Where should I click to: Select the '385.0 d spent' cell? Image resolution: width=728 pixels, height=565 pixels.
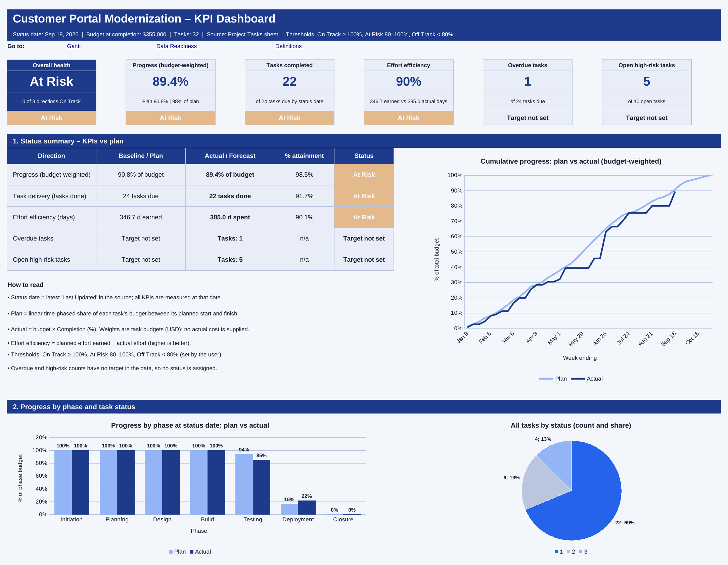click(230, 217)
